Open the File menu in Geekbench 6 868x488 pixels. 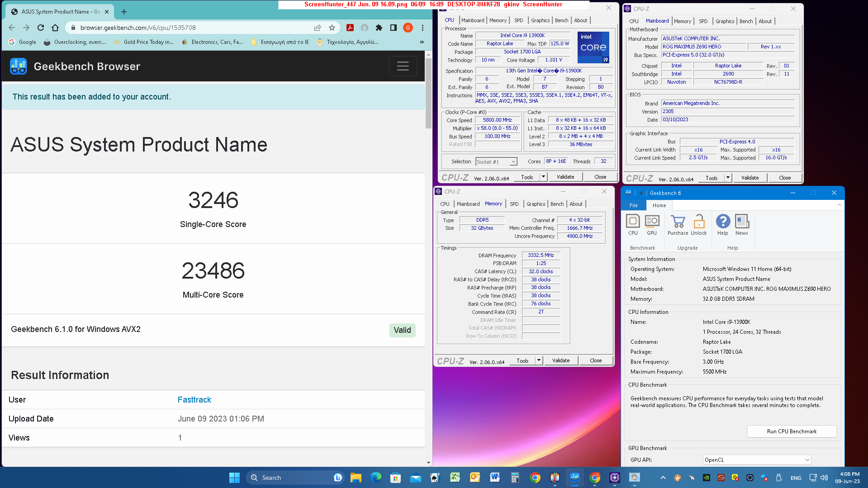[634, 205]
